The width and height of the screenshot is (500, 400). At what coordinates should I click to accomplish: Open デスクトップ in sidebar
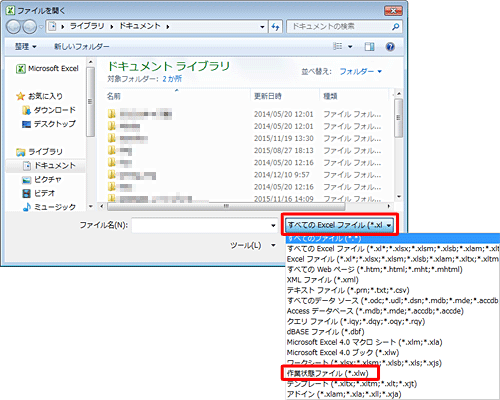point(49,124)
